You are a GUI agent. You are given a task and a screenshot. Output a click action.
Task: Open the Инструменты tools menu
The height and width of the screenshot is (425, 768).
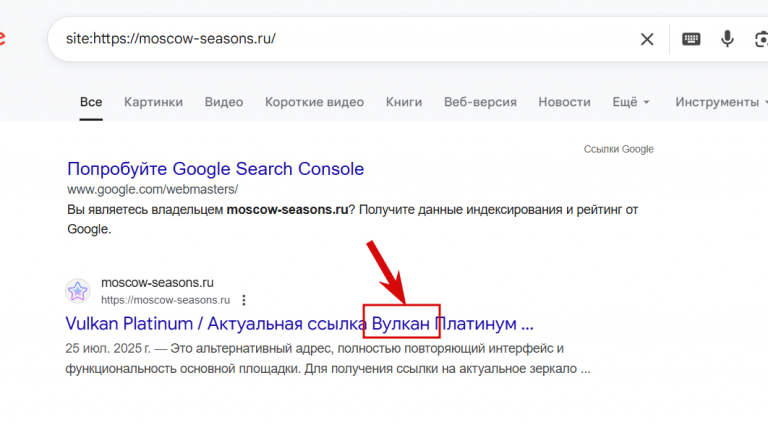720,102
